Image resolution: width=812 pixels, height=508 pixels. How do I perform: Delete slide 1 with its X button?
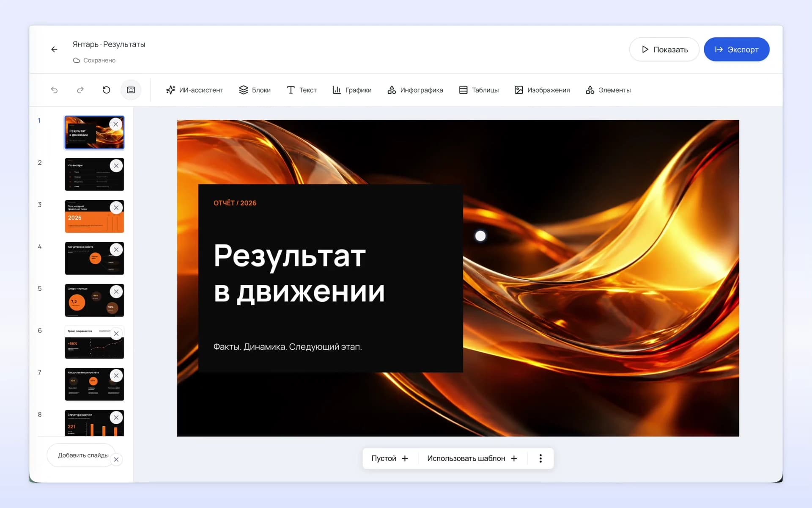pyautogui.click(x=116, y=124)
